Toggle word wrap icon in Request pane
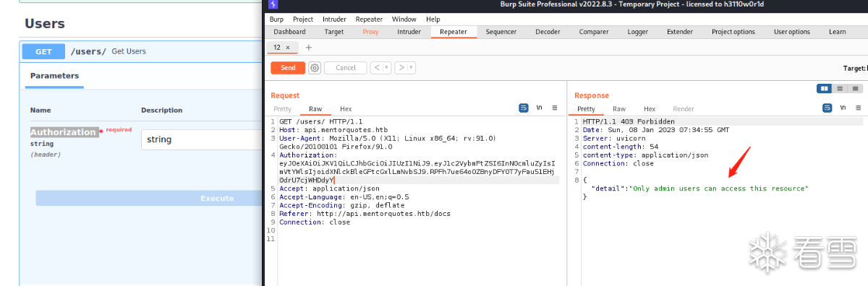The width and height of the screenshot is (868, 286). pos(524,108)
